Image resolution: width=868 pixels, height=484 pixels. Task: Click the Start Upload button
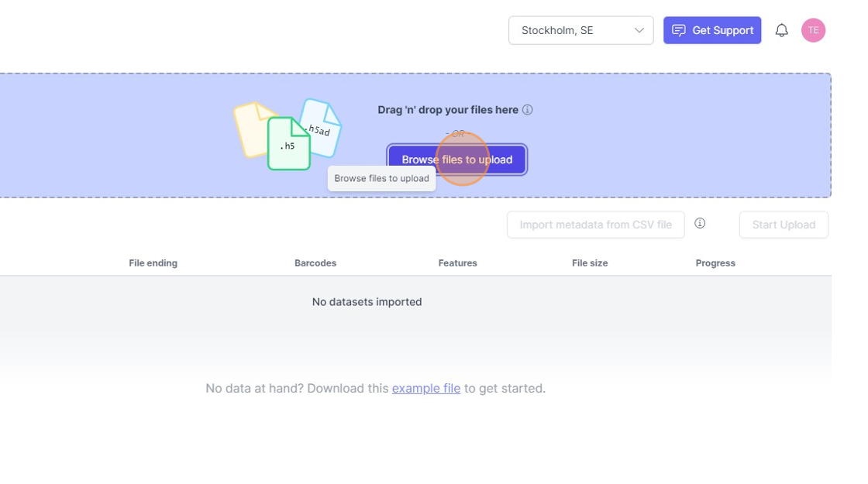coord(784,225)
